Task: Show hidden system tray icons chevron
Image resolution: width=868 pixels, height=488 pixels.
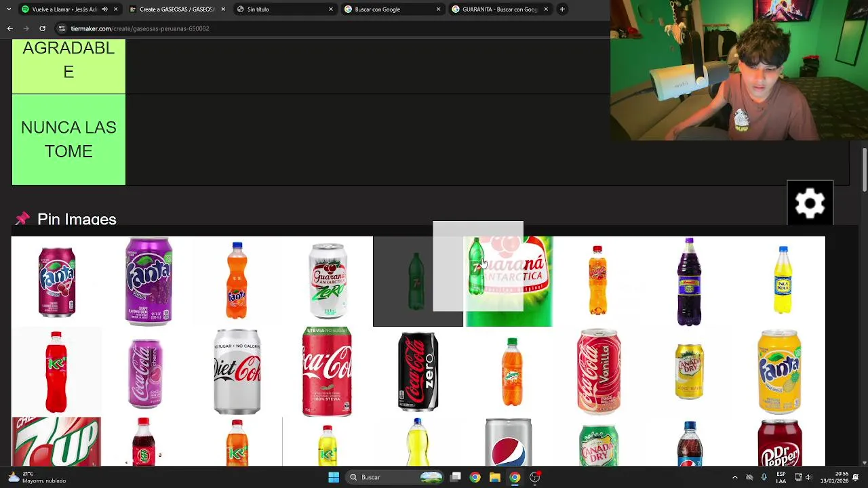Action: click(x=734, y=477)
